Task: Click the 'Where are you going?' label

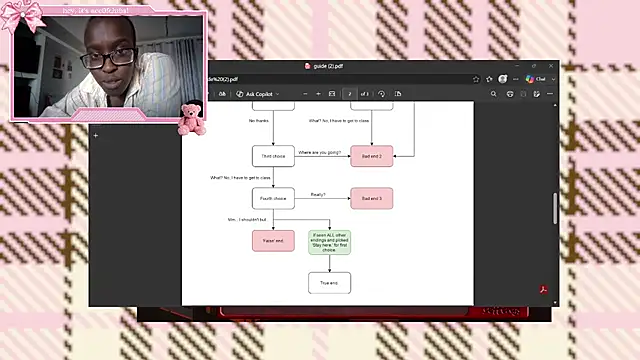Action: 319,153
